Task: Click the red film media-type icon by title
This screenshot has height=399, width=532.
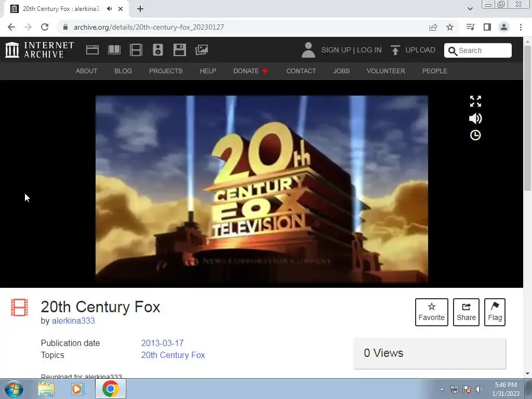Action: (19, 308)
